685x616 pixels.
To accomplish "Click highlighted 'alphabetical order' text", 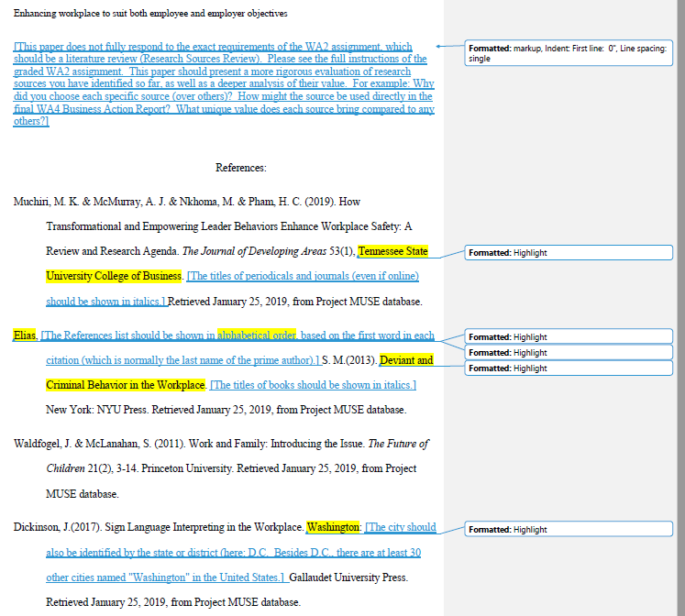I will click(257, 335).
